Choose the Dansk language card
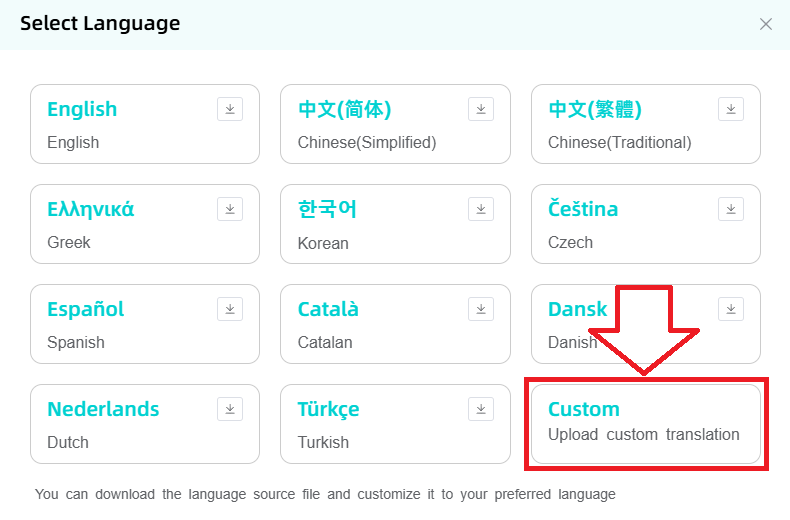Viewport: 790px width, 520px height. pos(580,325)
